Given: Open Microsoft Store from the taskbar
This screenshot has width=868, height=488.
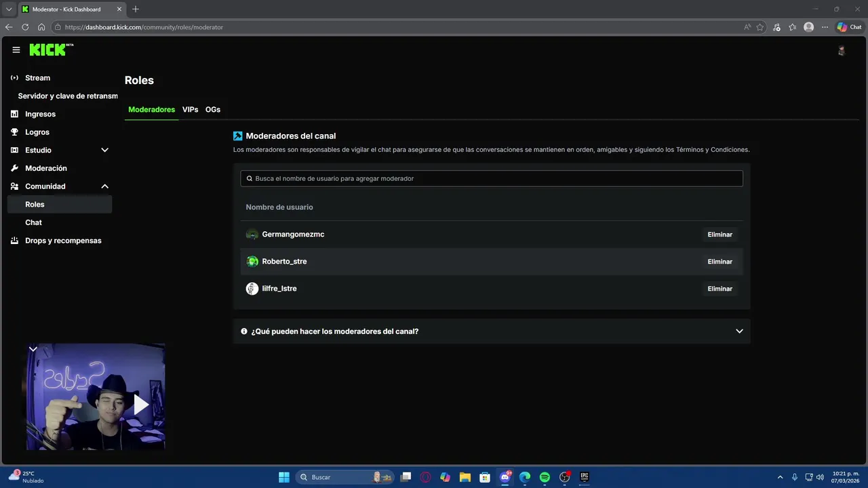Looking at the screenshot, I should point(485,477).
